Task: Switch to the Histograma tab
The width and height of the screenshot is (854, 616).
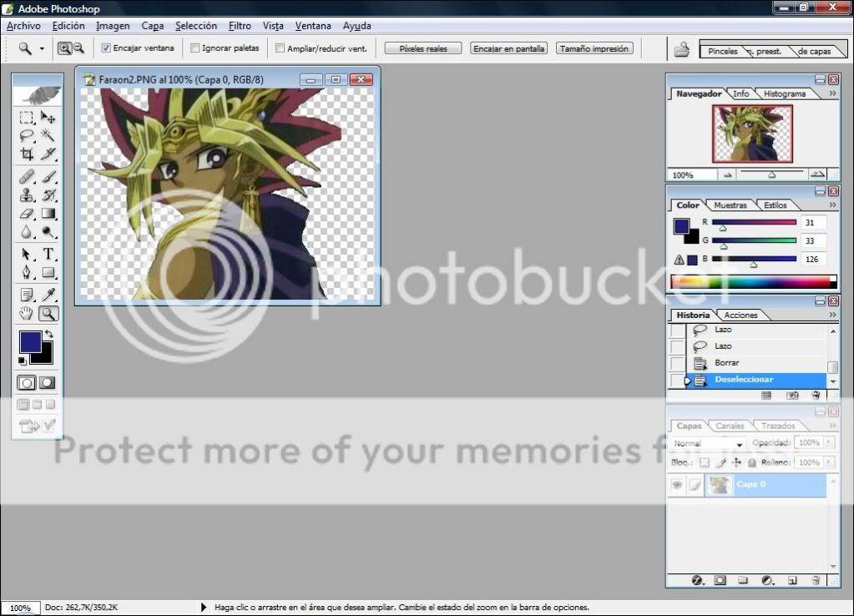Action: coord(785,93)
